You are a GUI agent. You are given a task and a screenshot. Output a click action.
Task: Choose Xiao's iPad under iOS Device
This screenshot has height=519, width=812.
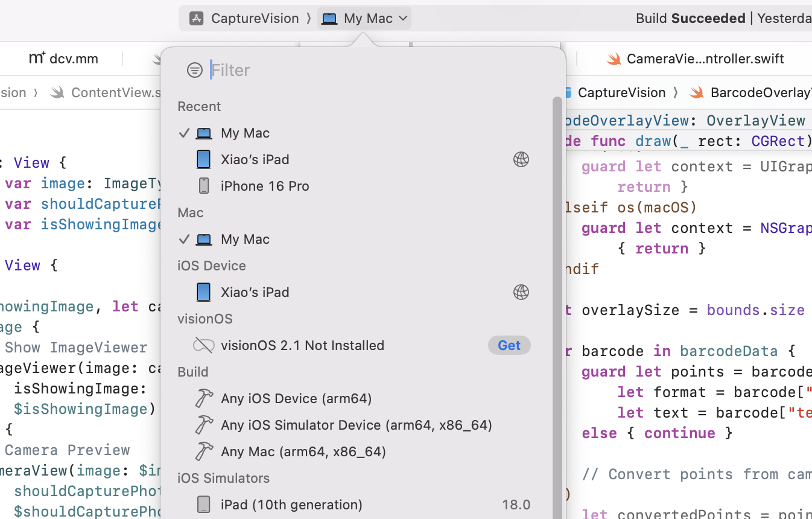(255, 292)
